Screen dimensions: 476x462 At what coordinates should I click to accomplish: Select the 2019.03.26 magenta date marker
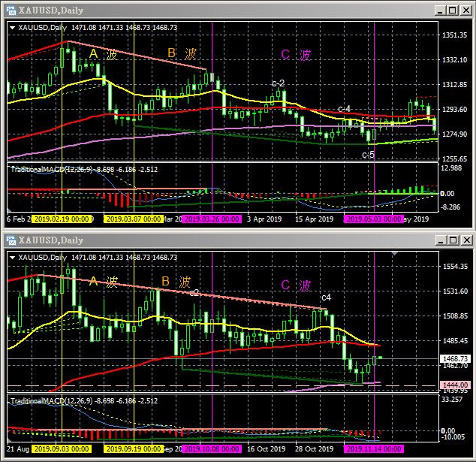click(x=210, y=219)
